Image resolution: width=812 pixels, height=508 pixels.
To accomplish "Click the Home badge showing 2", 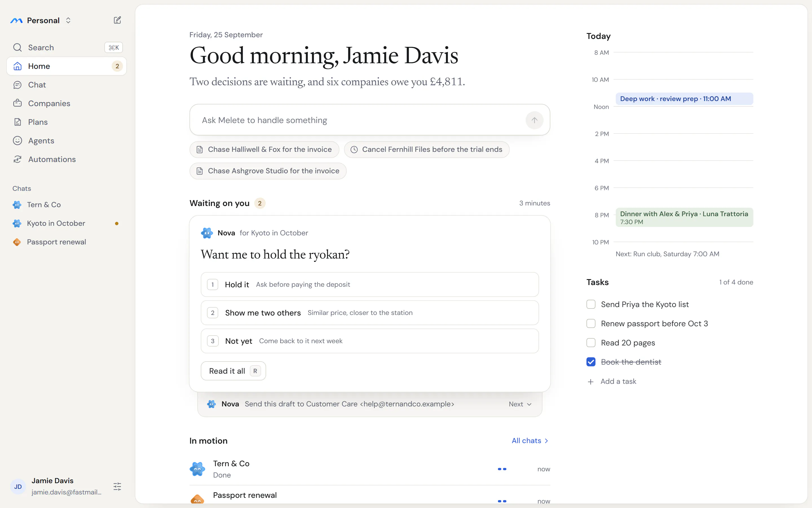I will point(117,66).
